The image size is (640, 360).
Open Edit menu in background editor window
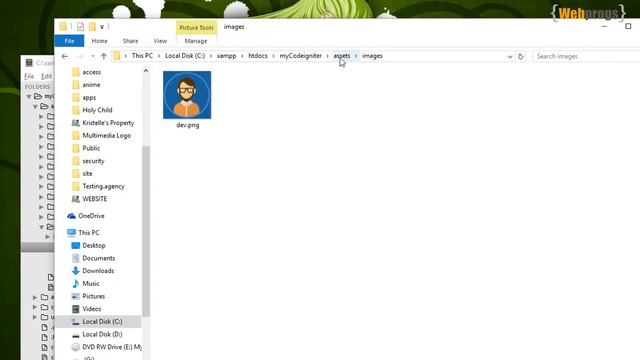pos(46,76)
